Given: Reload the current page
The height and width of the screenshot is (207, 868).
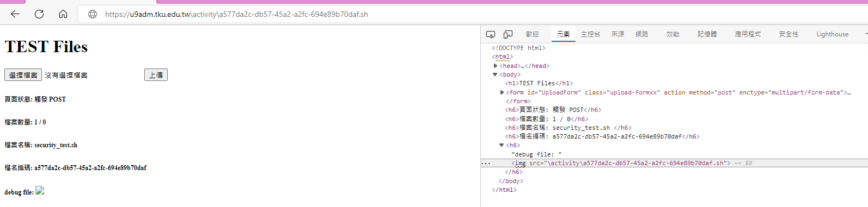Looking at the screenshot, I should [x=39, y=14].
